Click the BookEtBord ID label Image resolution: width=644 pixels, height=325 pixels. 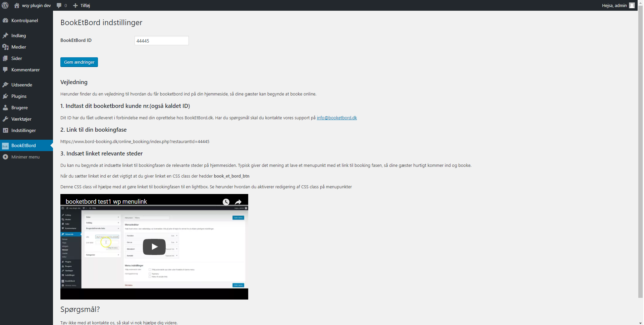[x=76, y=40]
